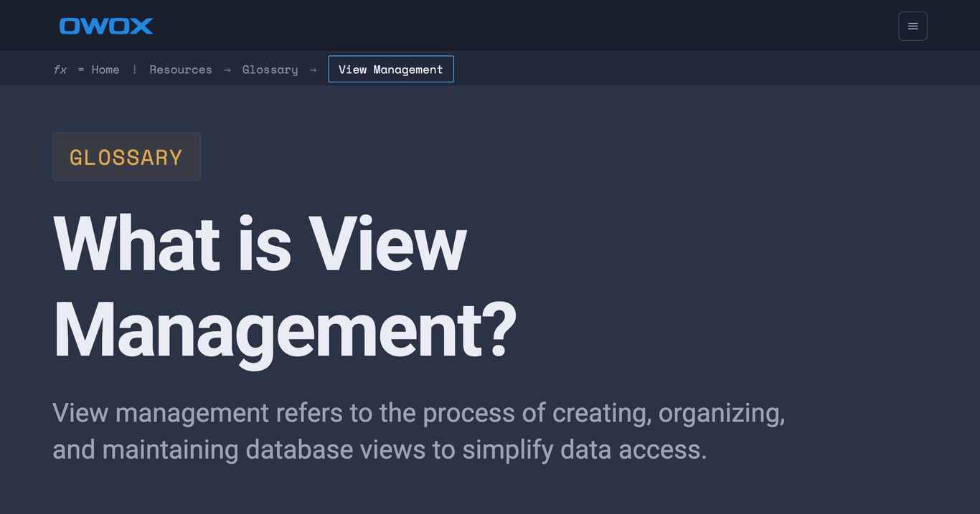Click the view management description paragraph
980x514 pixels.
point(419,431)
